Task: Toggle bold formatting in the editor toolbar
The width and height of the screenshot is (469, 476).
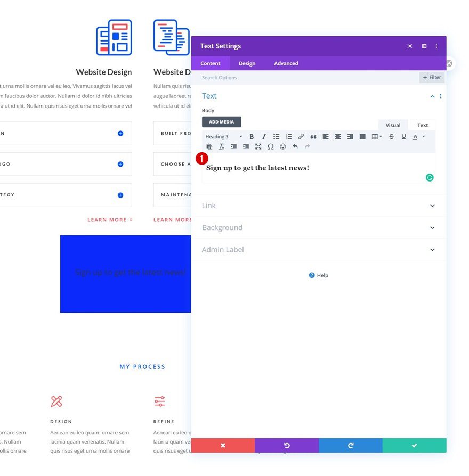Action: click(x=252, y=136)
